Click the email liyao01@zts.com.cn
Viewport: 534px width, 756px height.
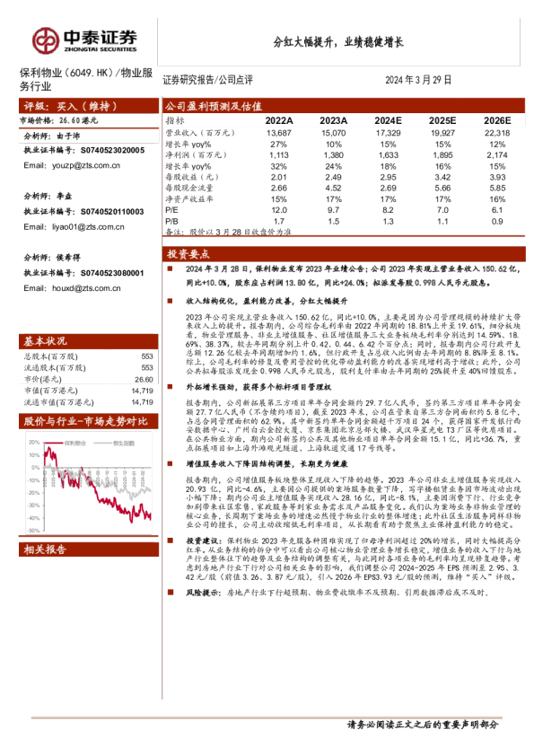[x=88, y=226]
